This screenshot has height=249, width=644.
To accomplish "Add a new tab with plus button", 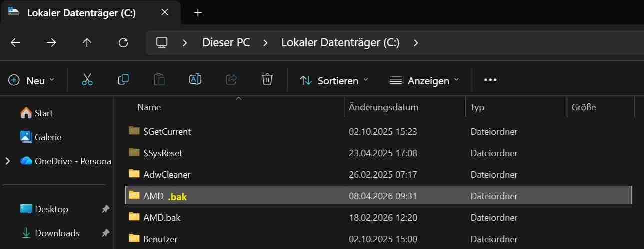I will (198, 13).
